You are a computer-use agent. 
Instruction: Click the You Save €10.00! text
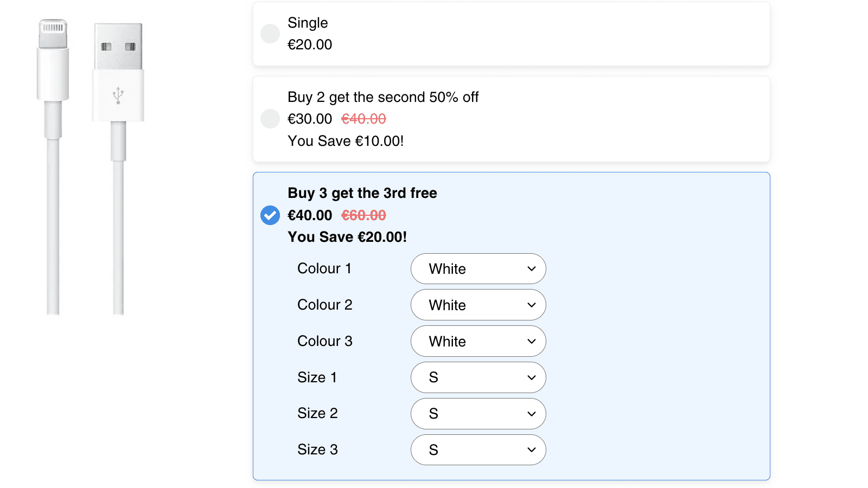[346, 141]
